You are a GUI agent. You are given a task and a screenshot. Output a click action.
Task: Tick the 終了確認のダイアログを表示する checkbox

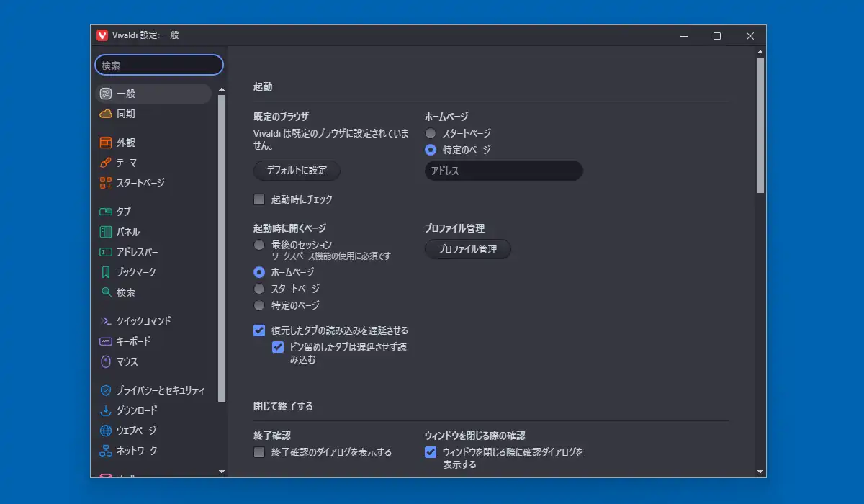(x=259, y=452)
